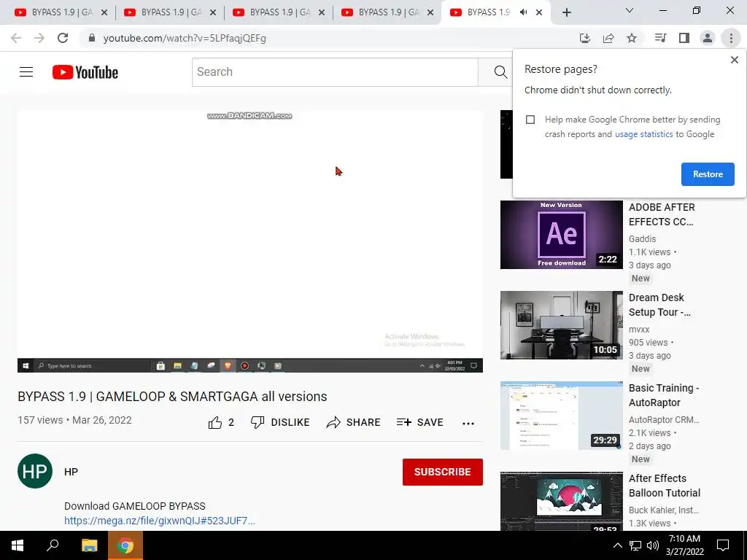
Task: Open the Basic Training AutoRaptor thumbnail
Action: point(561,416)
